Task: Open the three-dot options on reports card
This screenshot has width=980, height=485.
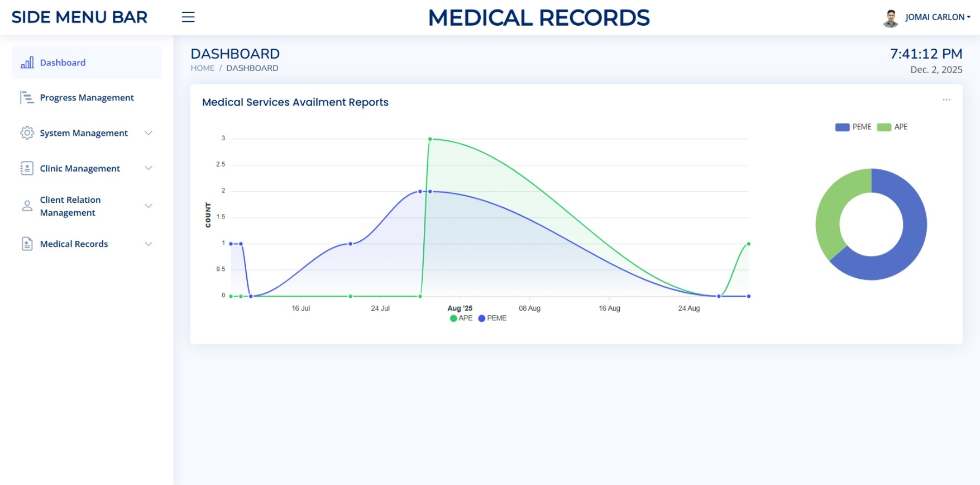Action: click(x=946, y=100)
